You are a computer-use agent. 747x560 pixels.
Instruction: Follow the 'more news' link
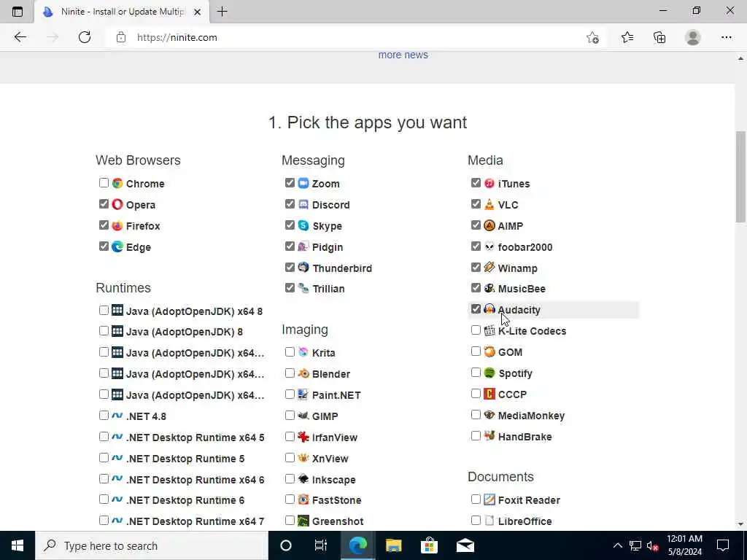(x=403, y=55)
